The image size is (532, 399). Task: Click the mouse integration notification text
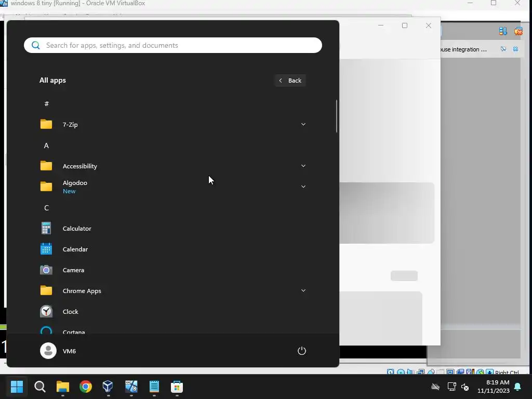(463, 49)
